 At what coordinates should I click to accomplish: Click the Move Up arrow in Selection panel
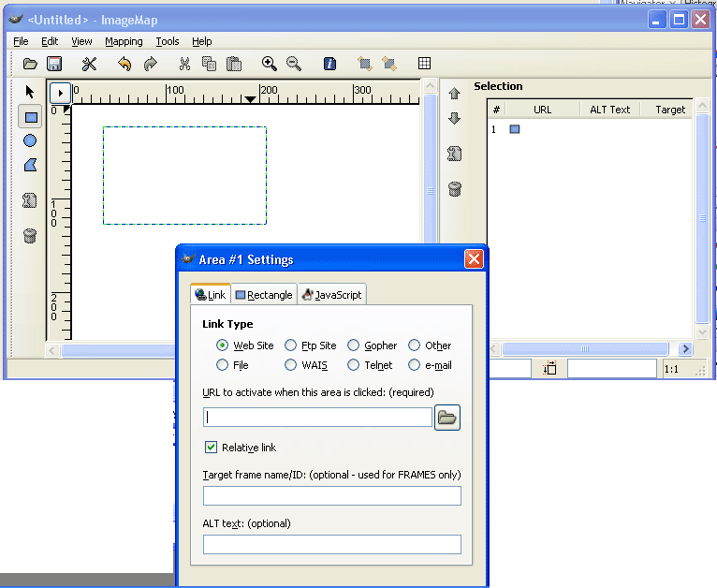point(454,94)
